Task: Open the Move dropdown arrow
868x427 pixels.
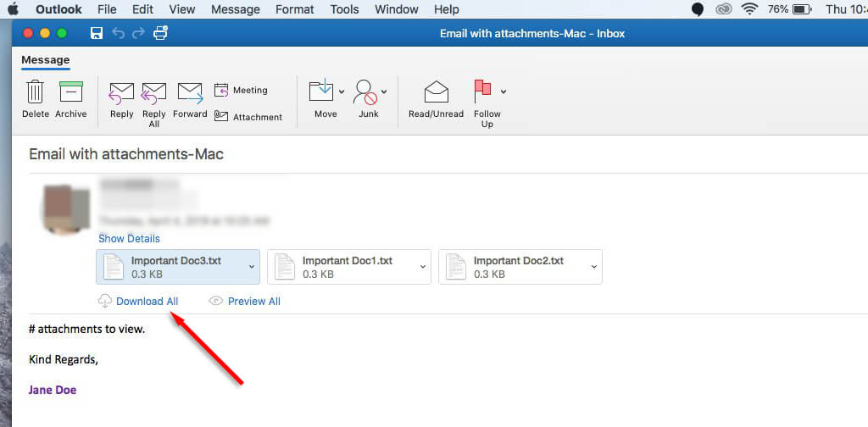Action: pos(342,91)
